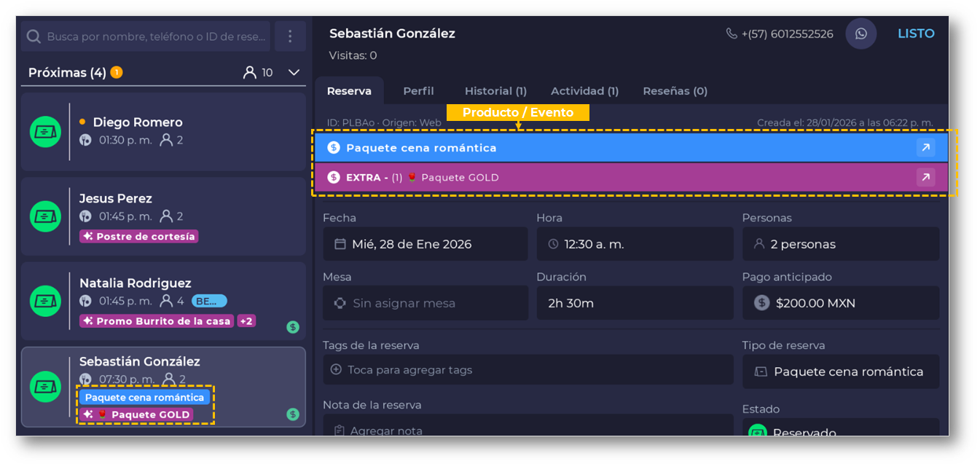The height and width of the screenshot is (467, 980).
Task: Open the Historial (1) tab
Action: (x=495, y=91)
